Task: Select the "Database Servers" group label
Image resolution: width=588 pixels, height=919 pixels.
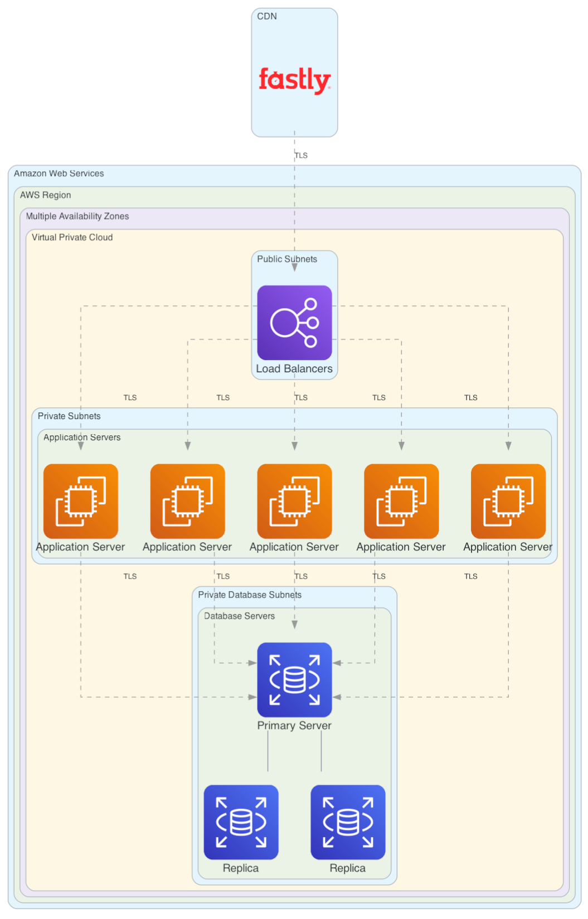Action: 239,616
